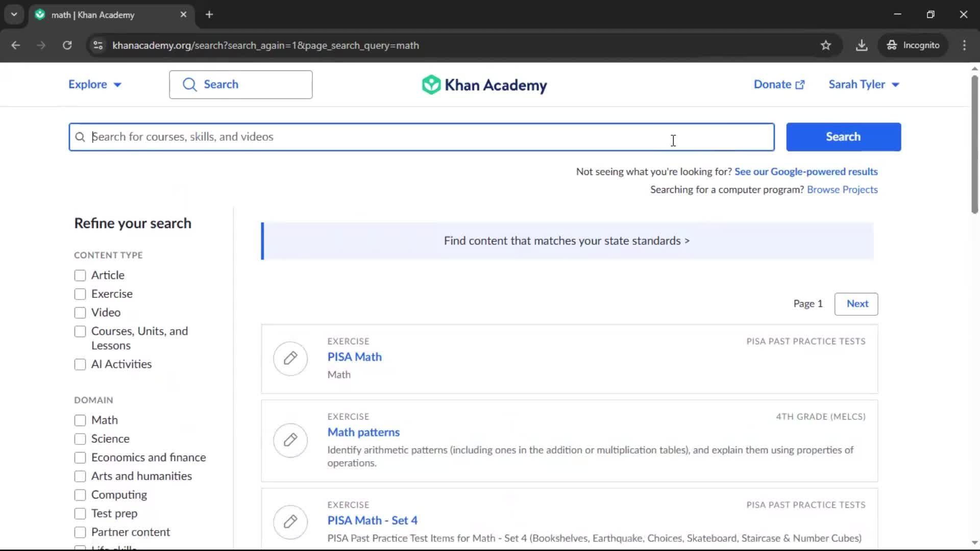
Task: Select the Science domain checkbox
Action: pyautogui.click(x=80, y=439)
